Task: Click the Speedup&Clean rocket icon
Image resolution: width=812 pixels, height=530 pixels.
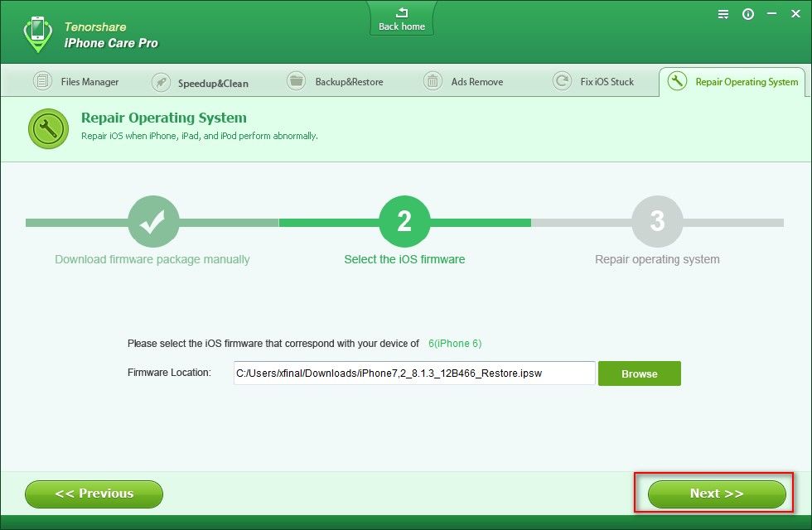Action: coord(161,82)
